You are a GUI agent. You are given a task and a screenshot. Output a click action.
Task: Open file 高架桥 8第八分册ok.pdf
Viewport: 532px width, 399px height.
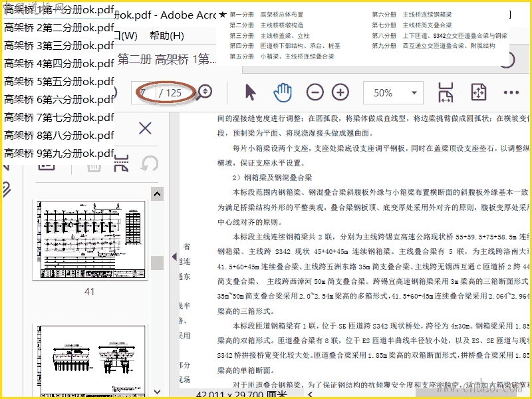pyautogui.click(x=59, y=136)
